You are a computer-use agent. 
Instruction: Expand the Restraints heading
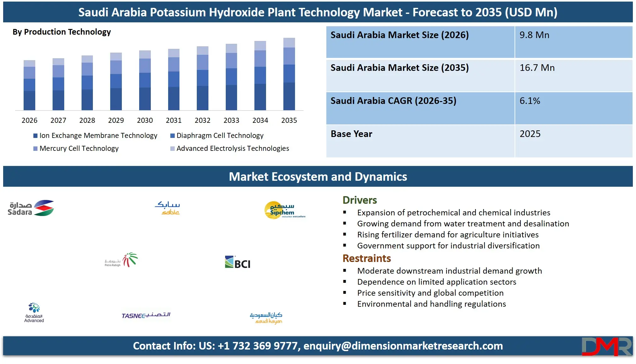366,258
